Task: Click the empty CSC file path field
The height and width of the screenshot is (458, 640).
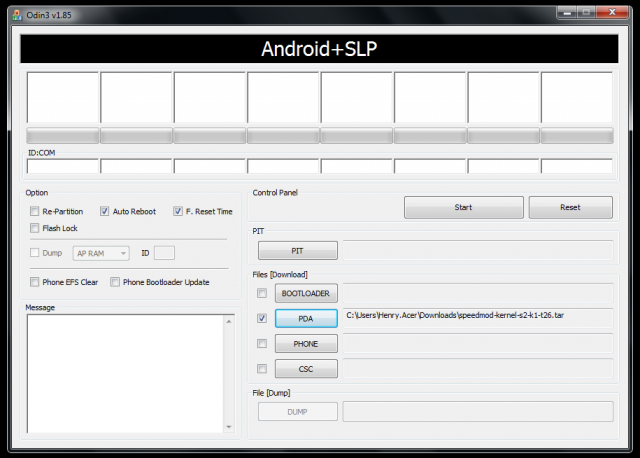Action: 478,369
